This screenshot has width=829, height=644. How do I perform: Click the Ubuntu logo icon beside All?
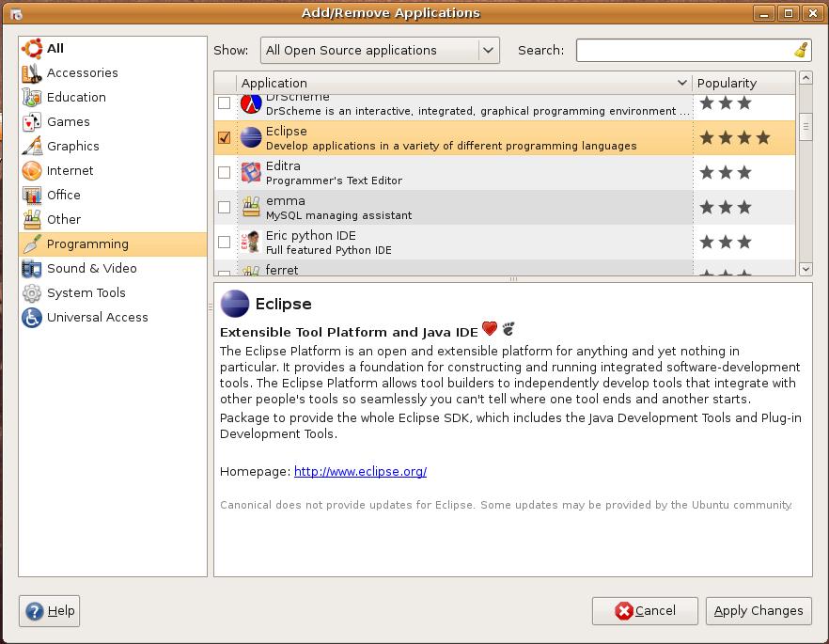[32, 49]
